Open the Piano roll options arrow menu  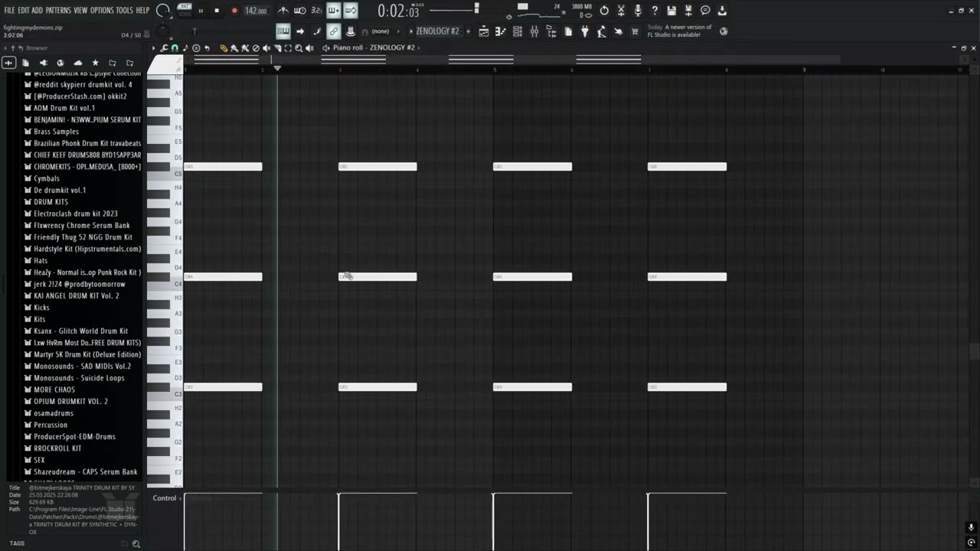153,48
